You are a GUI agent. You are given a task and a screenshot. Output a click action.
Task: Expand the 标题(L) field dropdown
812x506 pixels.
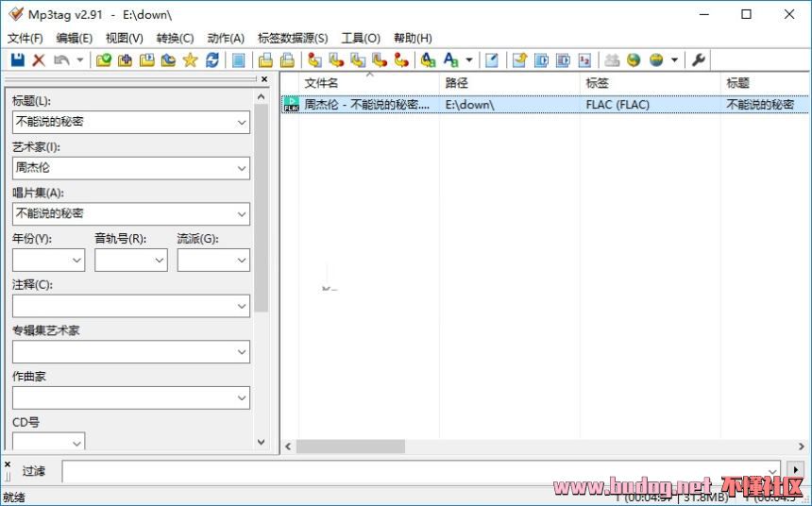point(242,123)
